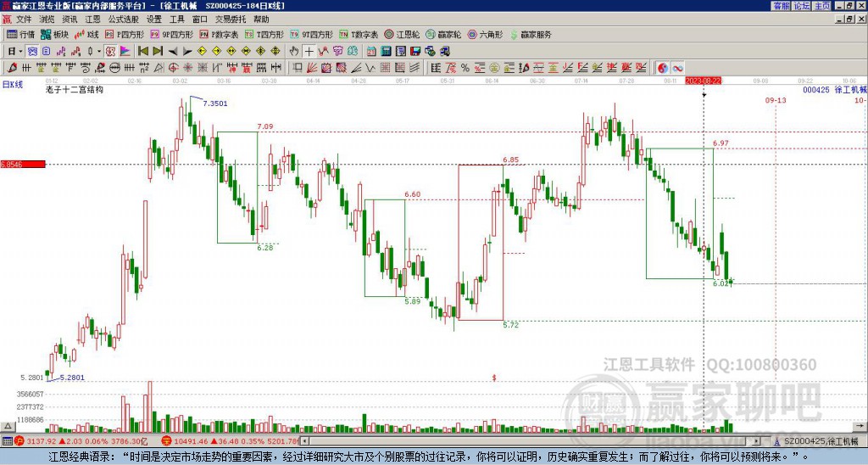This screenshot has width=868, height=465.
Task: Click the Shanghai index 3137.92 status entry
Action: pyautogui.click(x=79, y=441)
